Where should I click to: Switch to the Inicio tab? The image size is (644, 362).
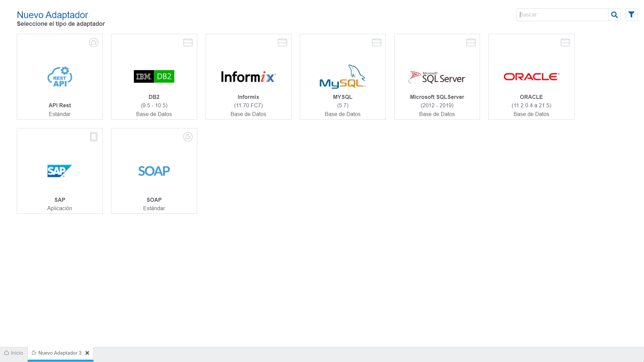pyautogui.click(x=14, y=353)
